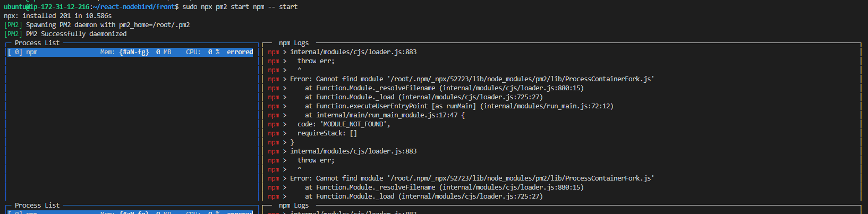Click the 'PM2 Successfully daemonized' message

click(x=76, y=34)
